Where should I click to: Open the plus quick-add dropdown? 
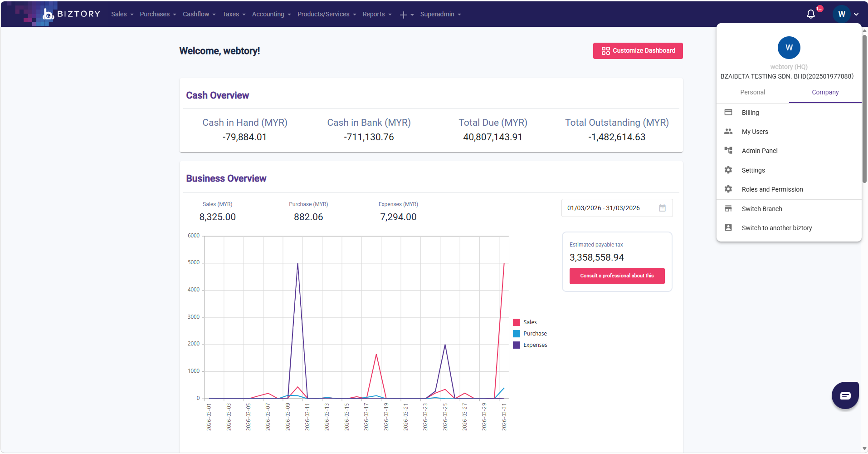(x=407, y=15)
